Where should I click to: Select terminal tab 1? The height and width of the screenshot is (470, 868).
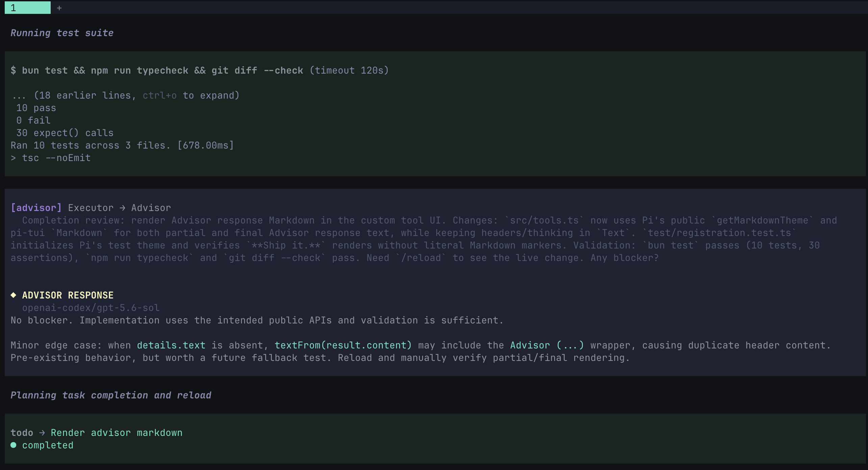(x=28, y=7)
